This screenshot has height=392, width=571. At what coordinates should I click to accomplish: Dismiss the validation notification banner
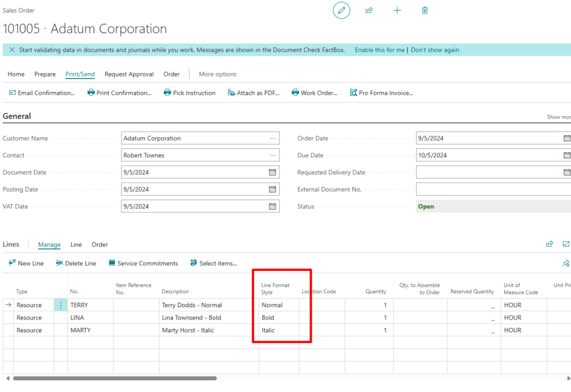[12, 50]
